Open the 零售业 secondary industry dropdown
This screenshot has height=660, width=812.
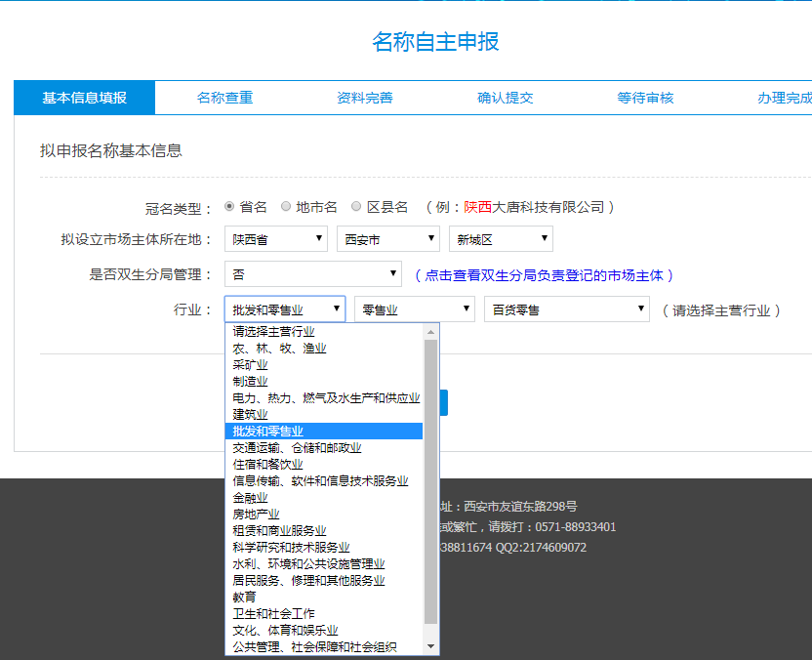pos(413,308)
